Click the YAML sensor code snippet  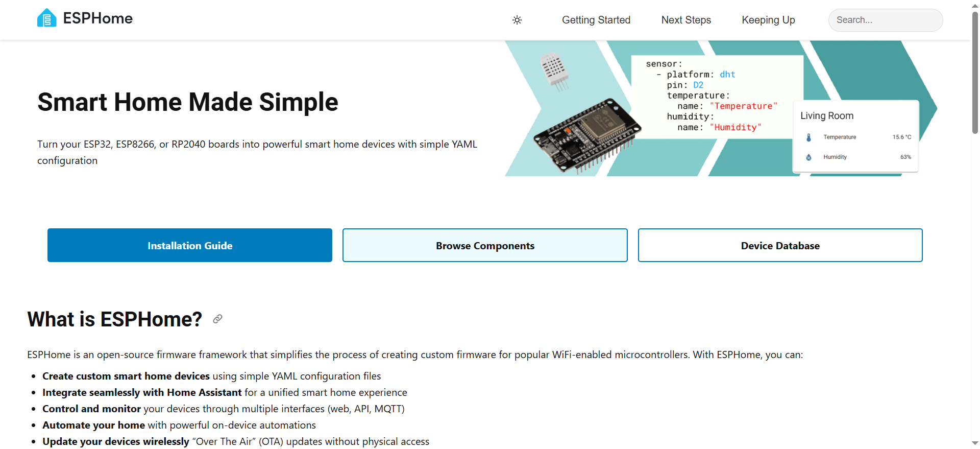click(715, 96)
